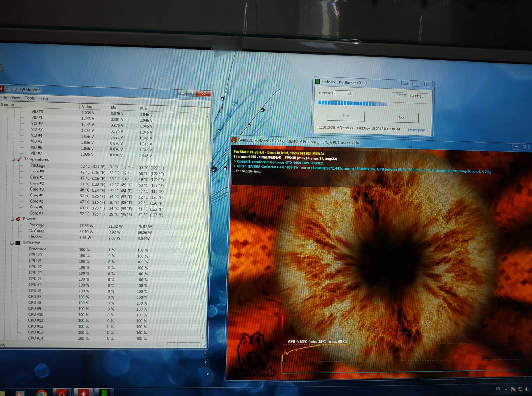
Task: Click the Sensor column header
Action: point(39,105)
